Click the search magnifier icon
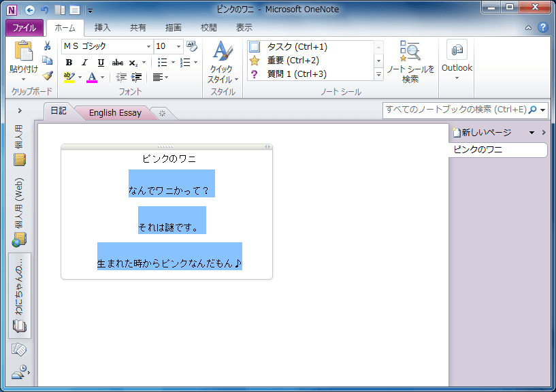Viewport: 556px width, 392px height. coord(532,110)
